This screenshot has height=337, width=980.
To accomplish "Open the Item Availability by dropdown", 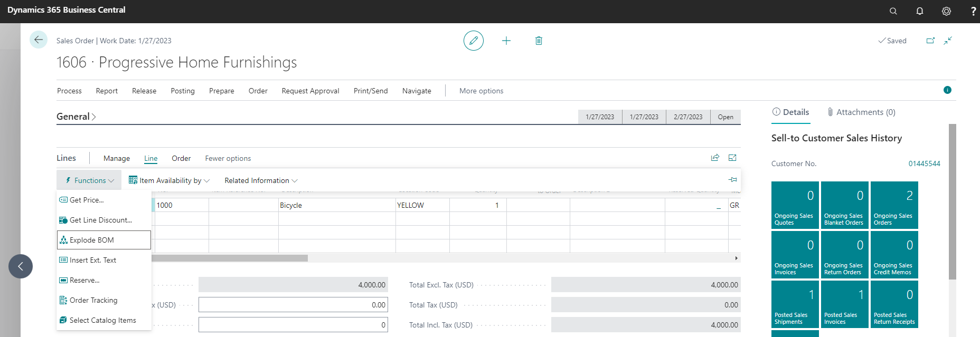I will 169,180.
